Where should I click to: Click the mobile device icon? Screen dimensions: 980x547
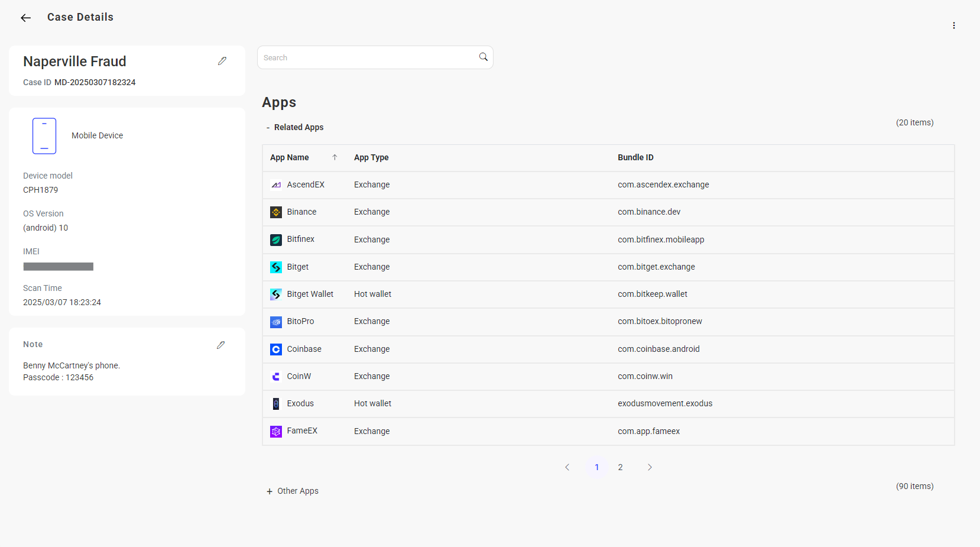(44, 136)
